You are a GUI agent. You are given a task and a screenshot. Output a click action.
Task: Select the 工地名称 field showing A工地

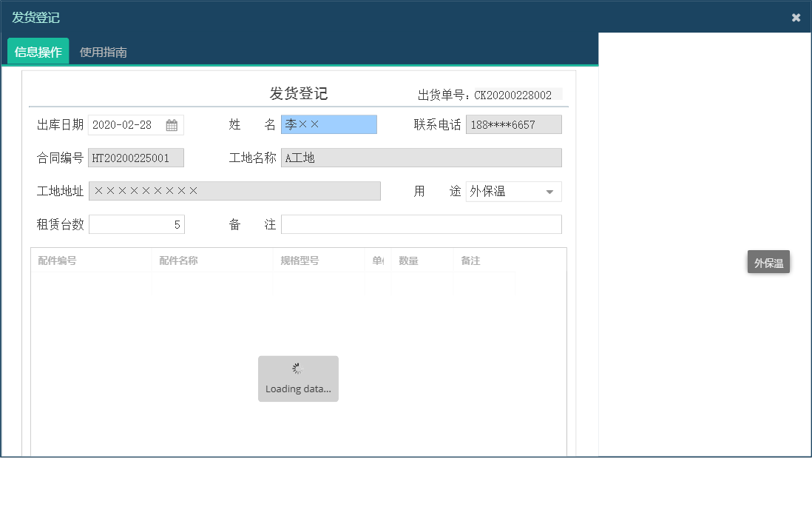pyautogui.click(x=422, y=158)
